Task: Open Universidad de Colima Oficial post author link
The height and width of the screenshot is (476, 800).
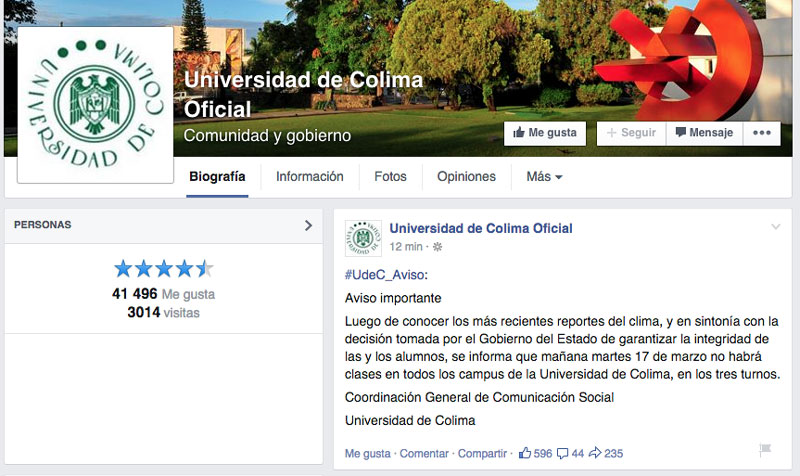Action: (481, 229)
